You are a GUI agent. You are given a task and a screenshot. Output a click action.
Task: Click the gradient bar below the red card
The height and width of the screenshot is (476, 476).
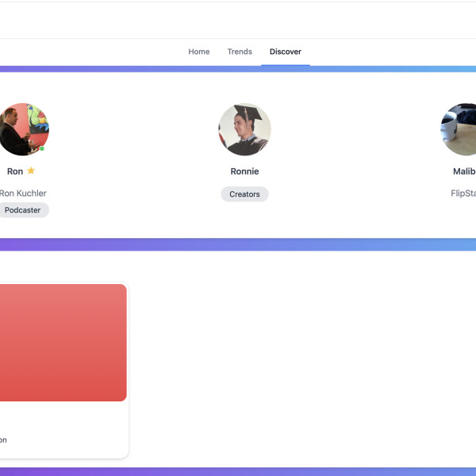point(238,471)
